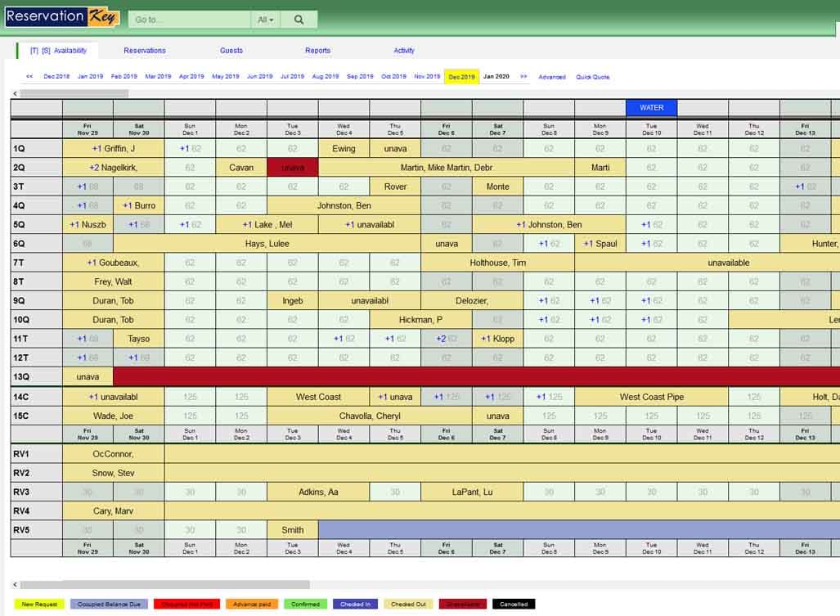The width and height of the screenshot is (840, 616).
Task: Select Jan 2020 from the month list
Action: point(496,76)
